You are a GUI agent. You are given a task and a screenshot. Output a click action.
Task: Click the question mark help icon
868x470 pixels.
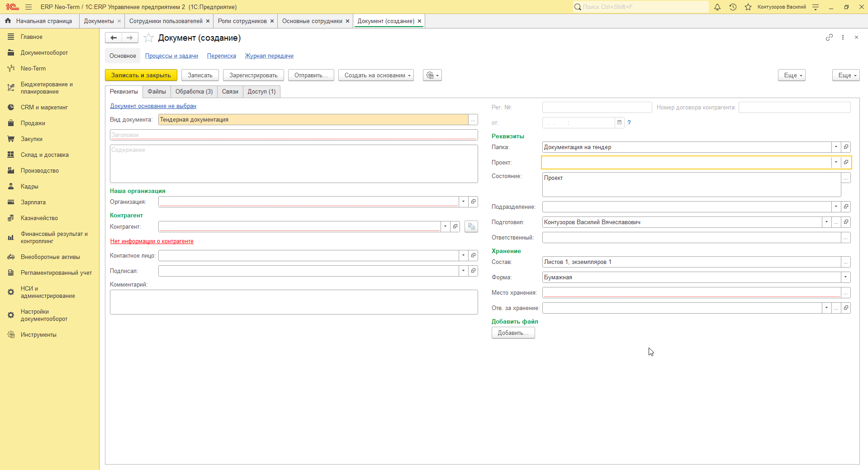coord(629,122)
